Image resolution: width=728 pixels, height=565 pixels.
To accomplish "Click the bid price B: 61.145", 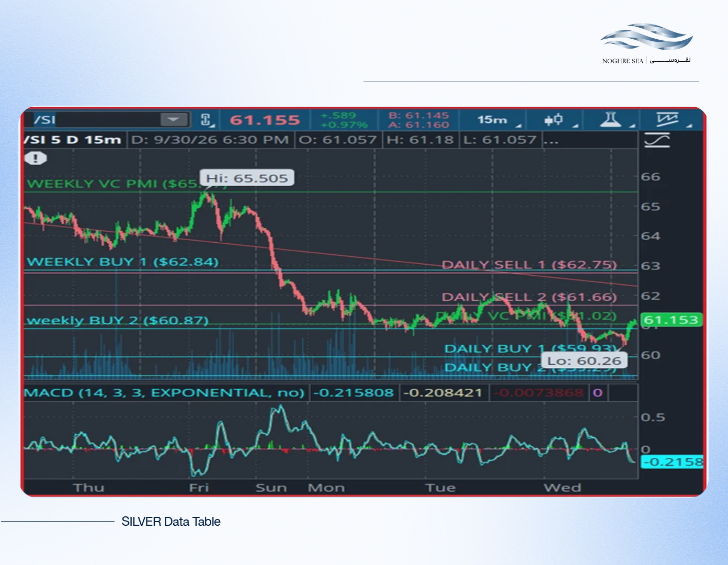I will (x=419, y=115).
